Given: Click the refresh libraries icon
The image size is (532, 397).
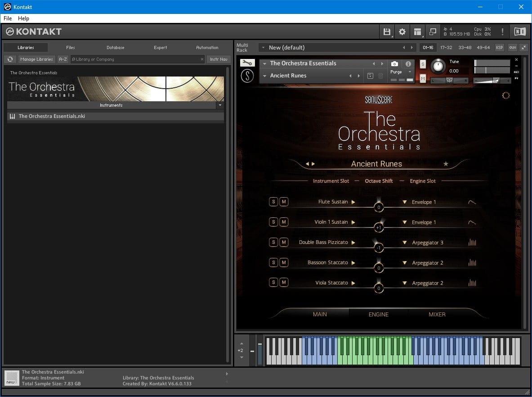Looking at the screenshot, I should (x=10, y=59).
